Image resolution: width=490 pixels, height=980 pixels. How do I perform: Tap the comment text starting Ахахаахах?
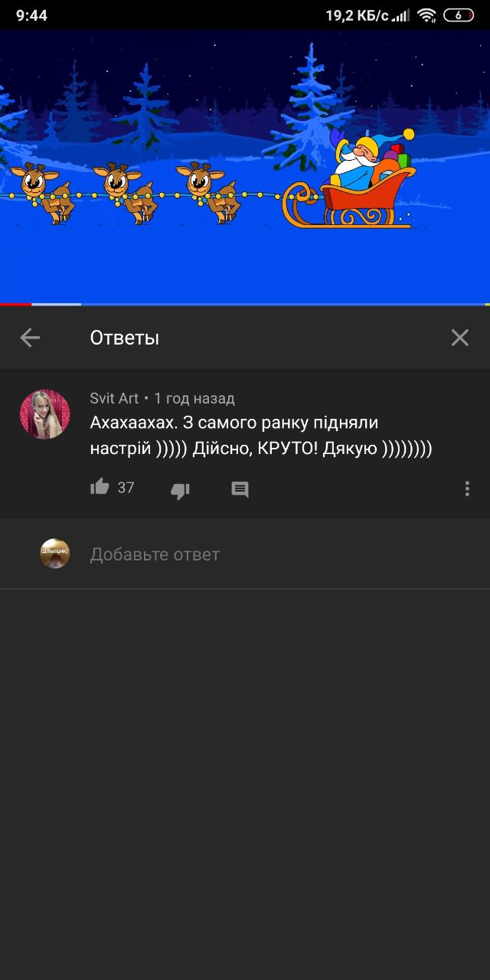pyautogui.click(x=261, y=436)
